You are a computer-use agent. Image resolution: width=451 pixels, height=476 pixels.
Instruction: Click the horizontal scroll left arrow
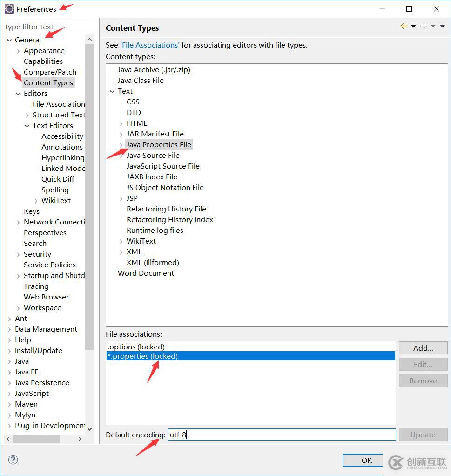8,439
